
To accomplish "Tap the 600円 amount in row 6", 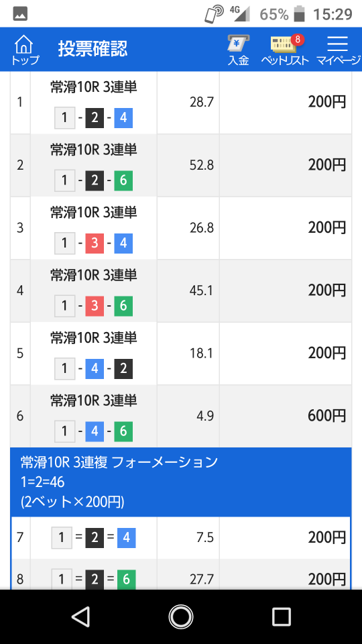I will [326, 416].
